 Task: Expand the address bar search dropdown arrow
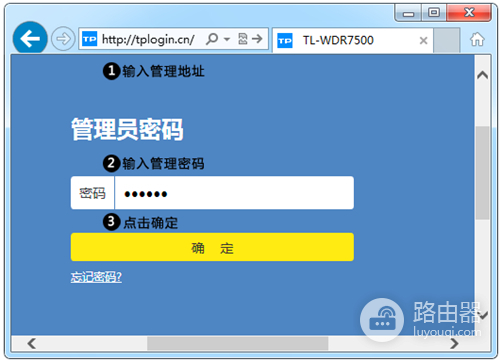coord(227,39)
